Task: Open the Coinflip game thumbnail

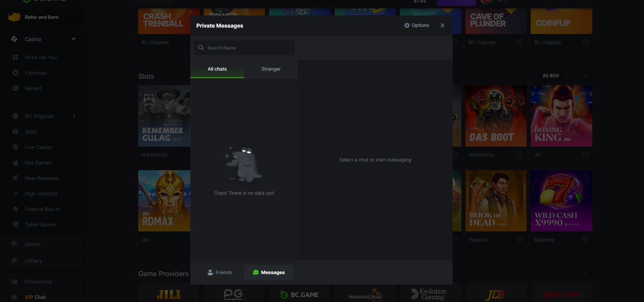Action: point(561,21)
